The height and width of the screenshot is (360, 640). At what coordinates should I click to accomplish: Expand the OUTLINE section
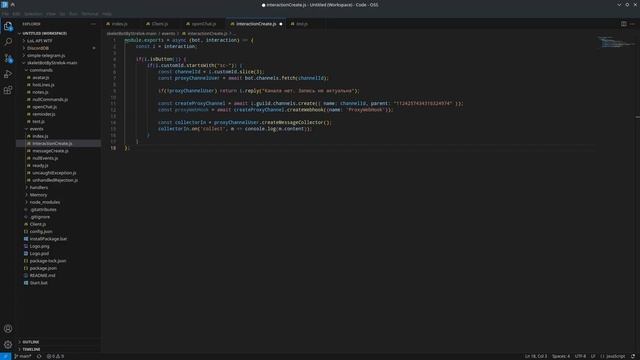[31, 342]
